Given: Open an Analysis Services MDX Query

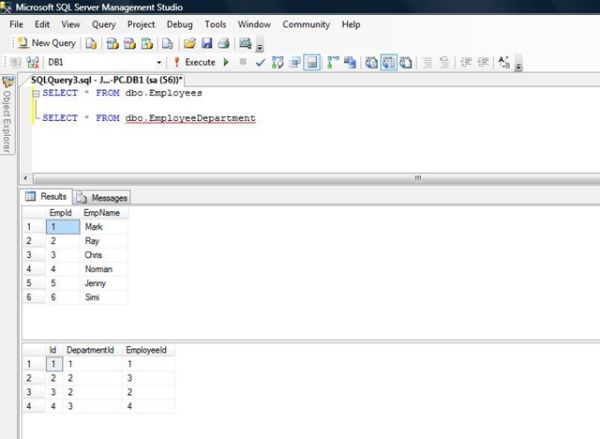Looking at the screenshot, I should coord(112,43).
